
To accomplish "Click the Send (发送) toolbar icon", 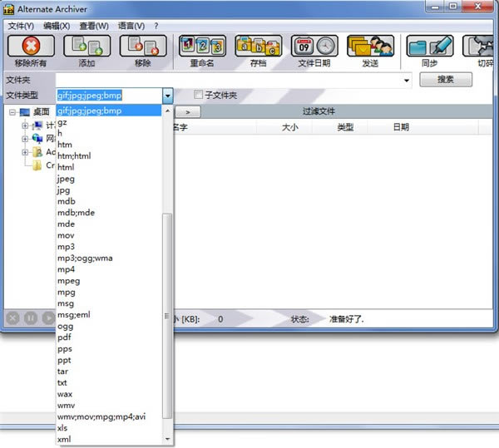I will [369, 47].
